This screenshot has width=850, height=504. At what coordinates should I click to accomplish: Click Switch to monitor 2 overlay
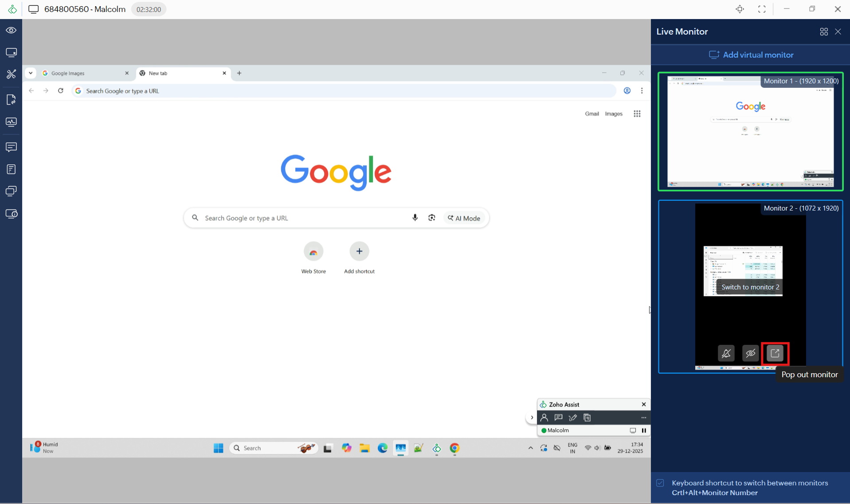point(750,287)
